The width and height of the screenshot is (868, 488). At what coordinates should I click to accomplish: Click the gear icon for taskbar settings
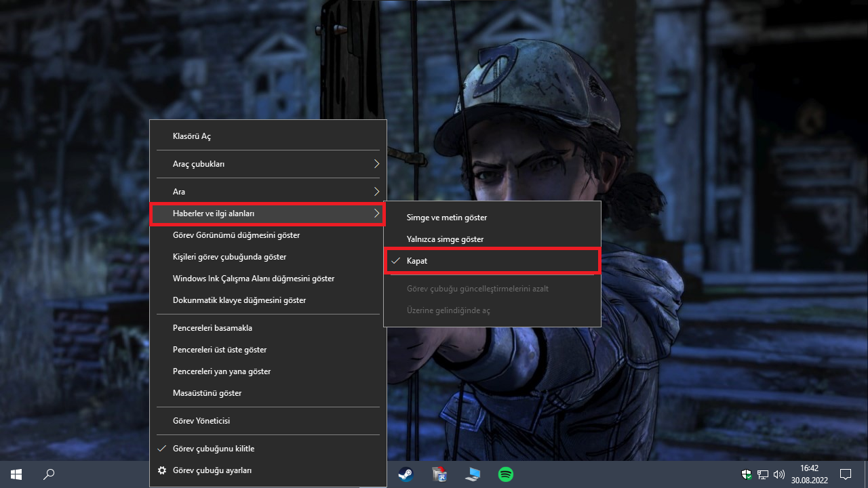(161, 470)
